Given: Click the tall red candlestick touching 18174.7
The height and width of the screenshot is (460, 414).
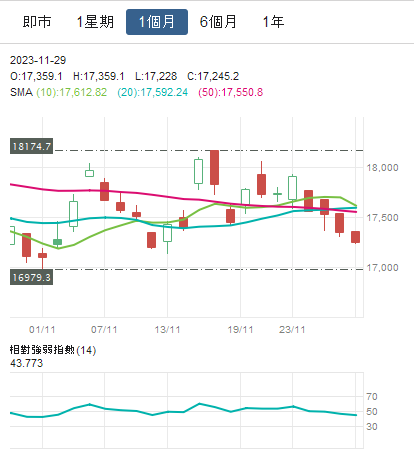Looking at the screenshot, I should [x=214, y=167].
